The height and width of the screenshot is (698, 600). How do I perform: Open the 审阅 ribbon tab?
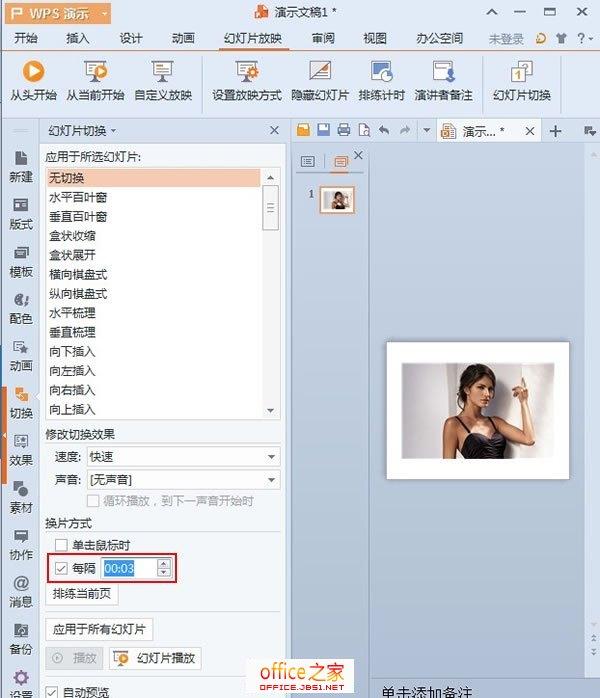click(323, 39)
